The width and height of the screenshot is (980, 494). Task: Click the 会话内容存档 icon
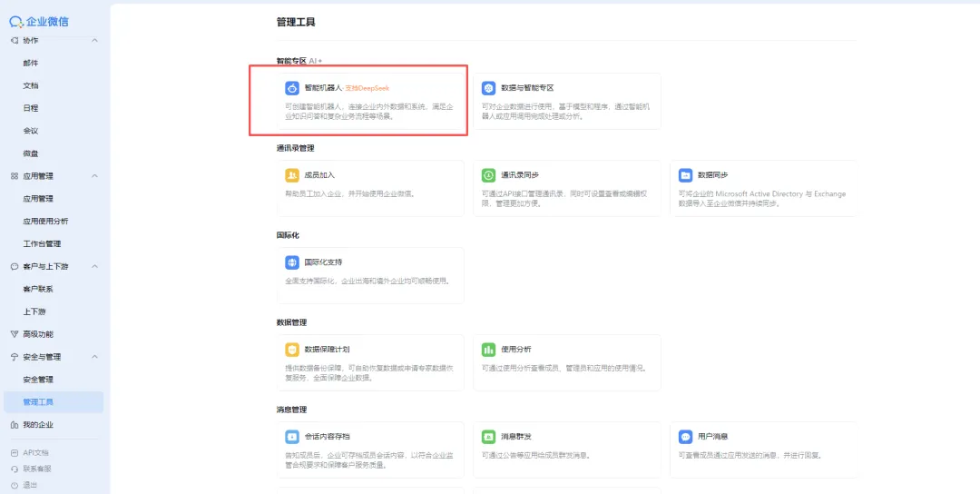pyautogui.click(x=292, y=437)
